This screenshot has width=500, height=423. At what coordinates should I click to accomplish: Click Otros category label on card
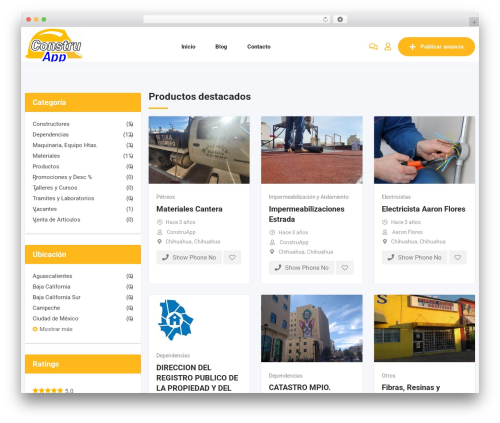(x=388, y=376)
